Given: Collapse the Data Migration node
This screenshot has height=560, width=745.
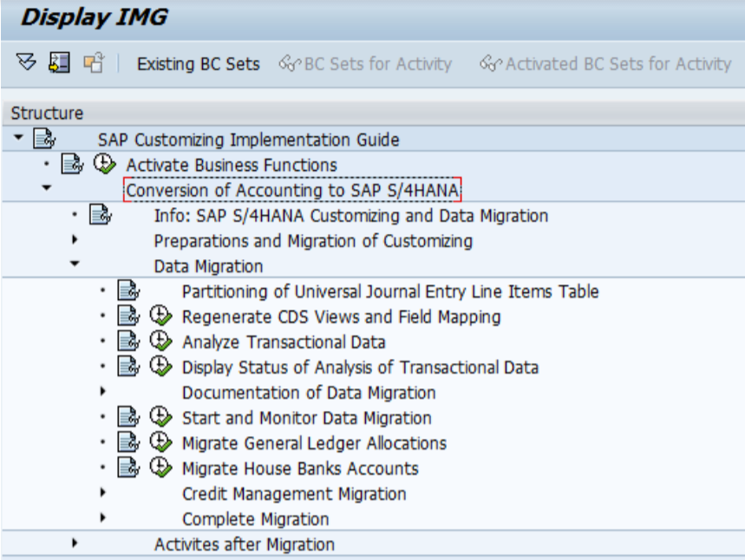Looking at the screenshot, I should click(x=75, y=265).
